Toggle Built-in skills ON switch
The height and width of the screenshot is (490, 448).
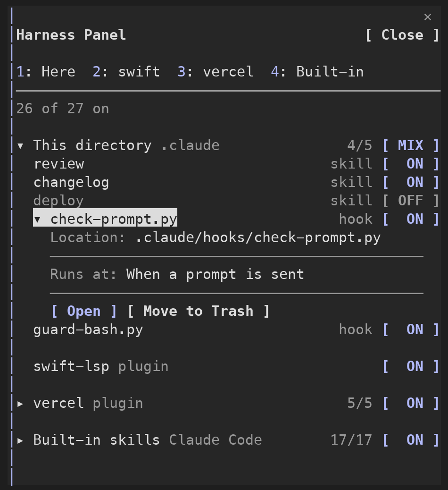[411, 440]
